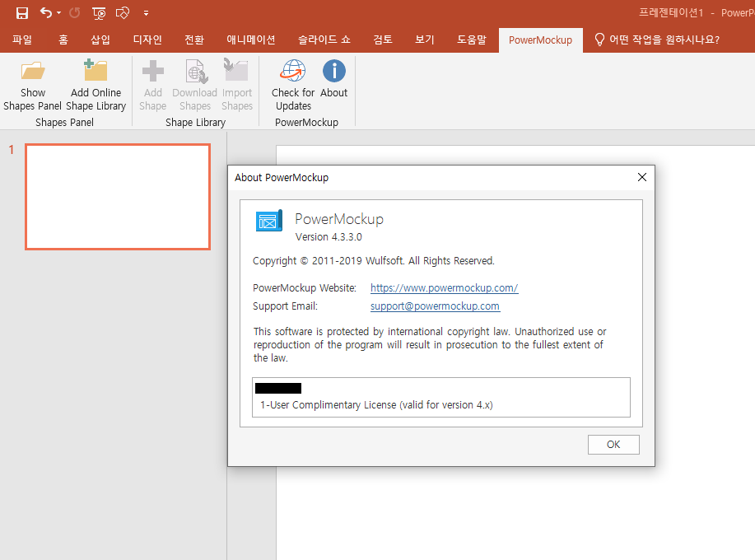Show Shapes Panel button

pos(33,85)
